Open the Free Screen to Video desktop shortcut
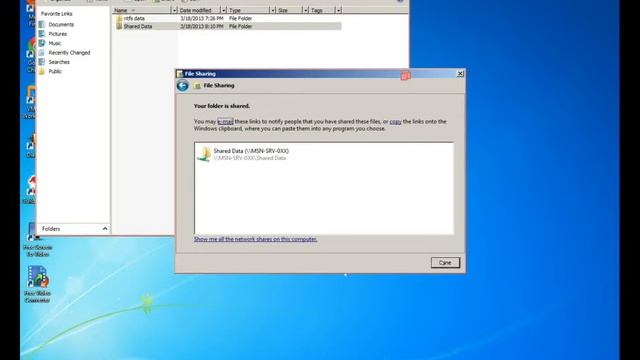 (x=37, y=240)
